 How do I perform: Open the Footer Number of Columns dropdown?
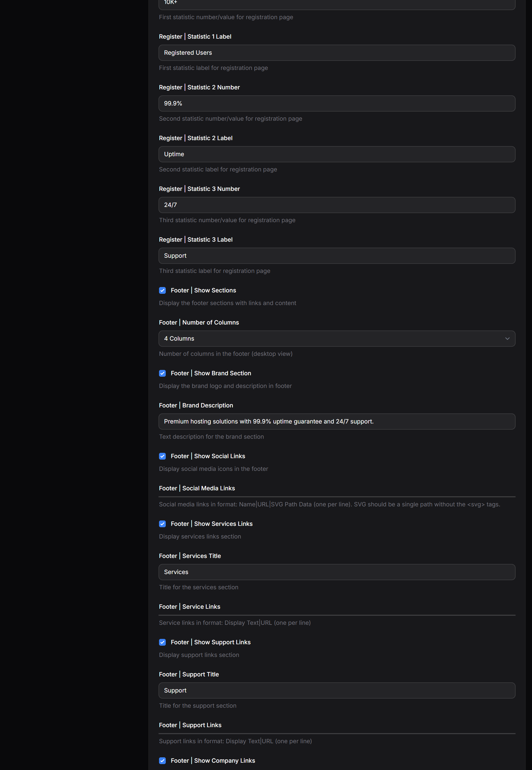[337, 339]
